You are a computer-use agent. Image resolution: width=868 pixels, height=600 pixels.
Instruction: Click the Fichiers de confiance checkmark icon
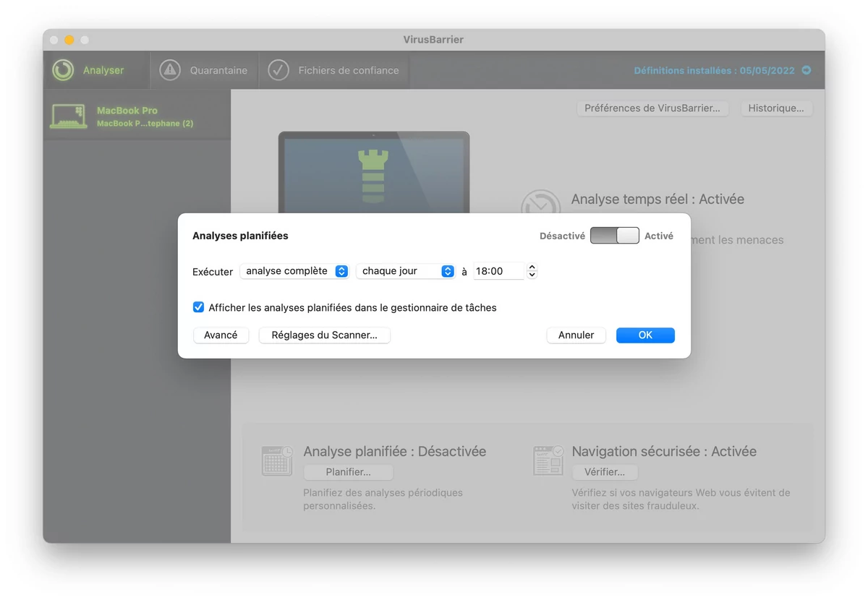(x=278, y=70)
